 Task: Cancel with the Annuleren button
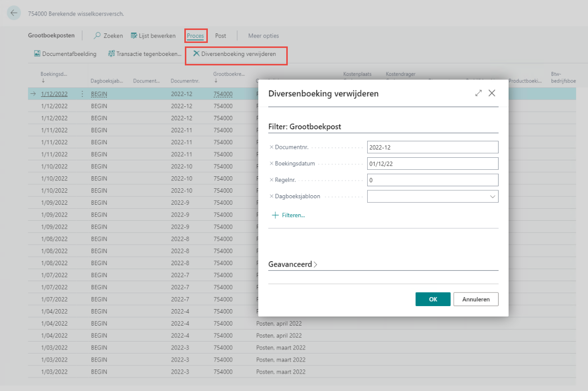point(476,299)
